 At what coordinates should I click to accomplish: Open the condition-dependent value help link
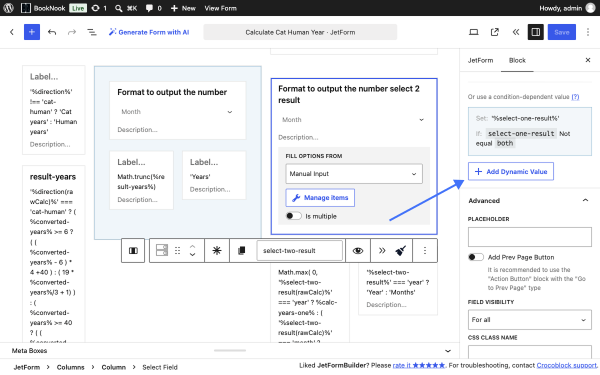[x=575, y=97]
